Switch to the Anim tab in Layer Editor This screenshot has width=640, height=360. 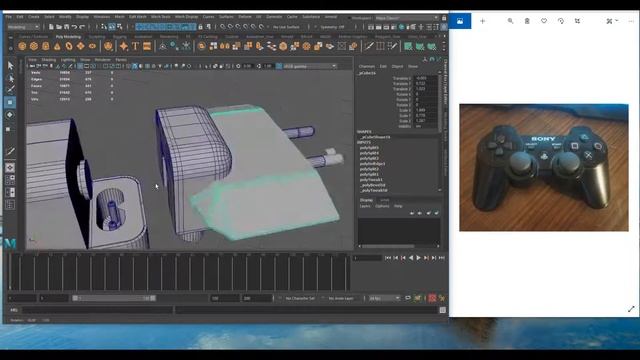click(384, 200)
